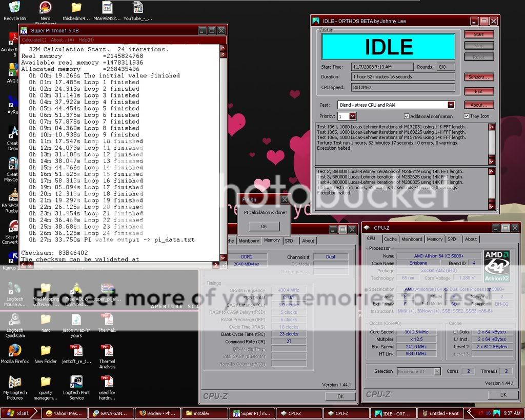Open AVG 8 from the desktop
Image resolution: width=525 pixels, height=420 pixels.
point(13,68)
